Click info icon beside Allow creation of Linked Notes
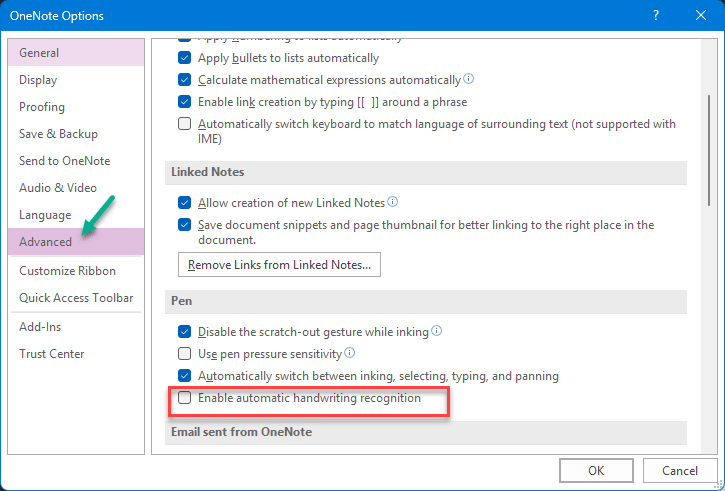The height and width of the screenshot is (491, 725). [x=393, y=202]
